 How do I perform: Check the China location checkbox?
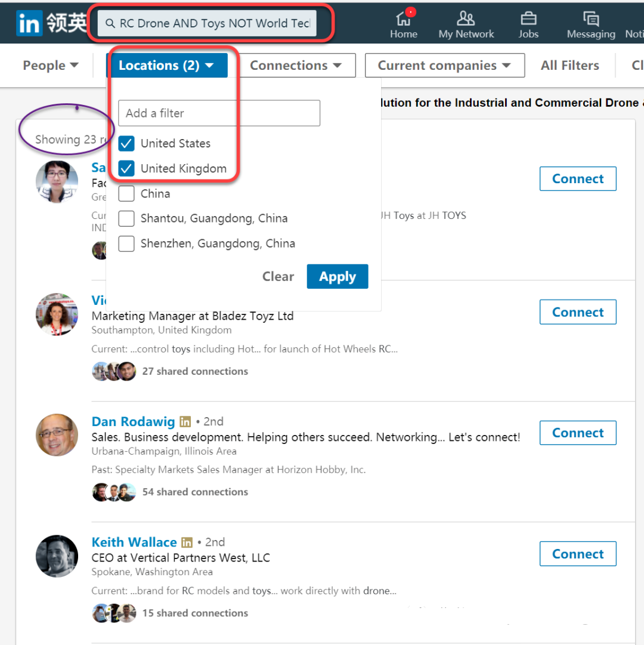pyautogui.click(x=126, y=194)
